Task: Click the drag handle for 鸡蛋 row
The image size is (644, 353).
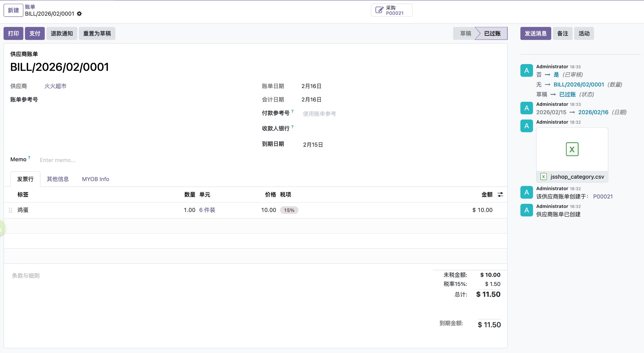Action: coord(10,210)
